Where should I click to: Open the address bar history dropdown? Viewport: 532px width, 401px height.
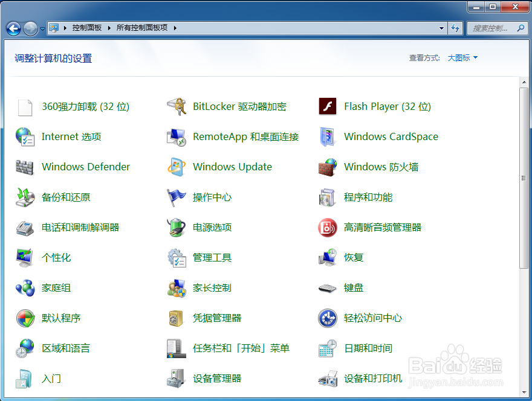pyautogui.click(x=441, y=28)
